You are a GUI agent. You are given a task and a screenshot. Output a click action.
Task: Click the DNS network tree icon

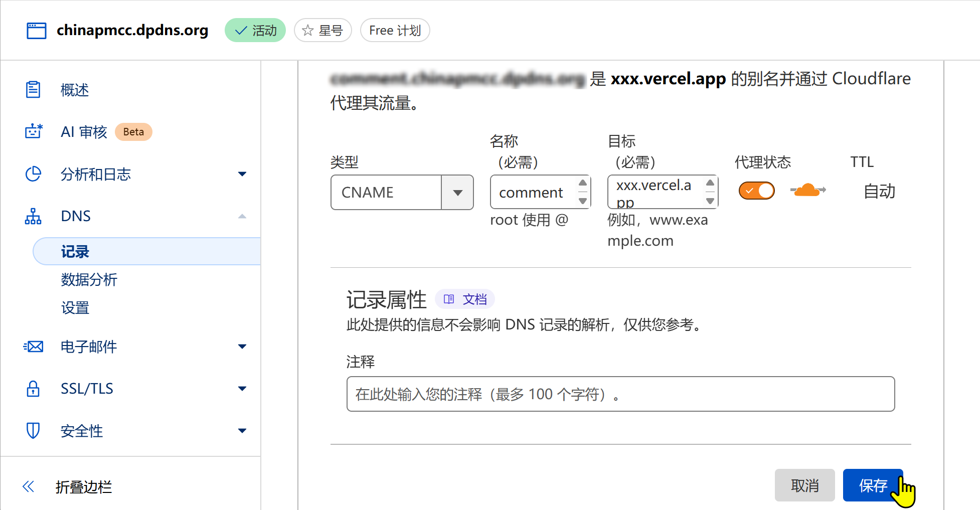click(33, 216)
